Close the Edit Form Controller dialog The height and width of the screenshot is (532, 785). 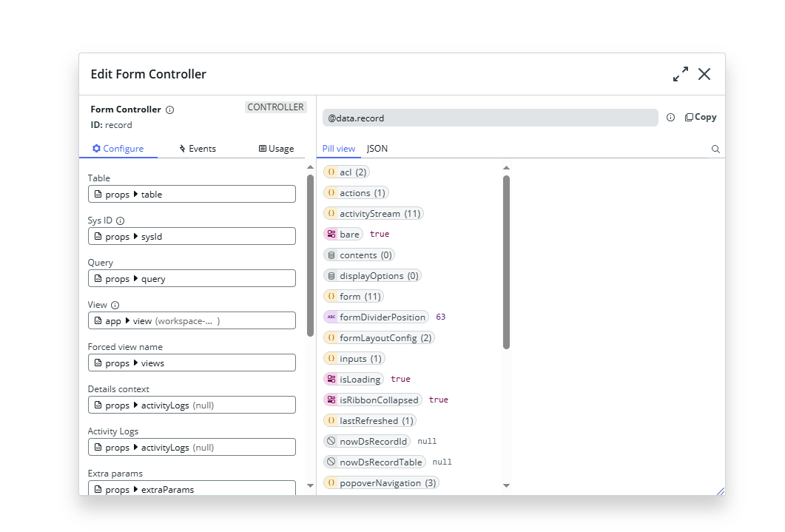click(x=704, y=74)
